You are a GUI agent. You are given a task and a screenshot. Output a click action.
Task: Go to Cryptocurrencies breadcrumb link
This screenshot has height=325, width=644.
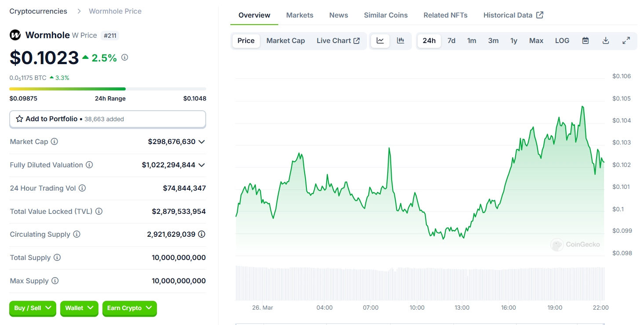click(x=38, y=11)
